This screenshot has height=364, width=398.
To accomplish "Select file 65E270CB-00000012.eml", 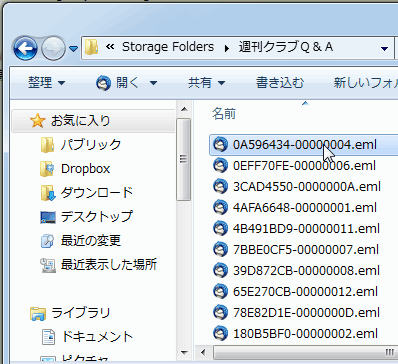I will click(305, 292).
